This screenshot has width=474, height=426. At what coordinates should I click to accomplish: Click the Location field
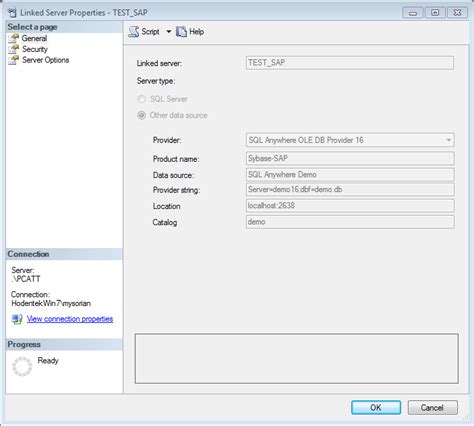350,206
